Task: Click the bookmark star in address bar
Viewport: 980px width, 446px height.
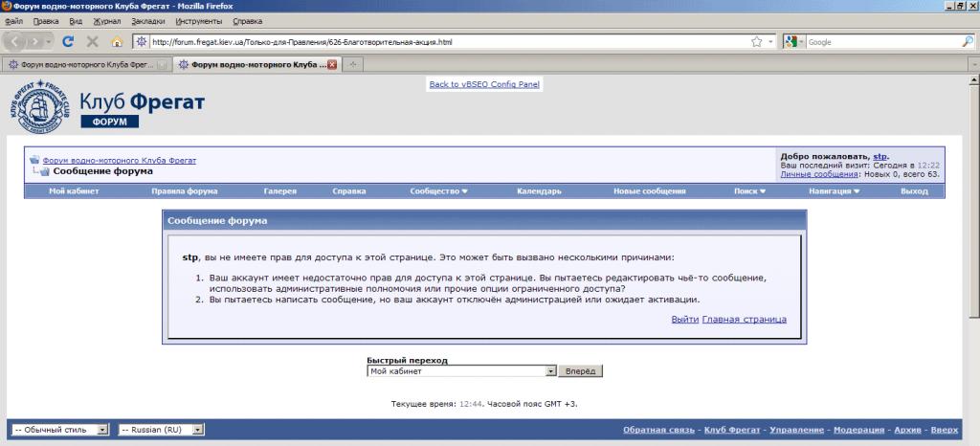Action: (757, 42)
